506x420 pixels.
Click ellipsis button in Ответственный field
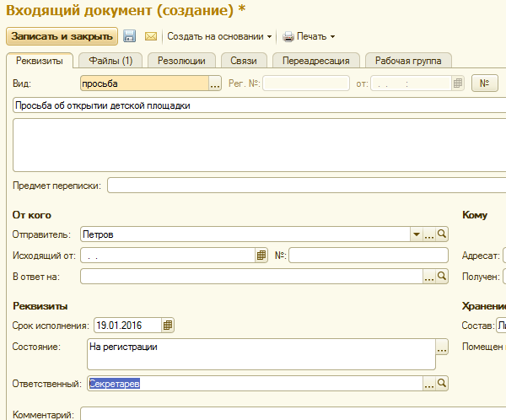(x=429, y=384)
